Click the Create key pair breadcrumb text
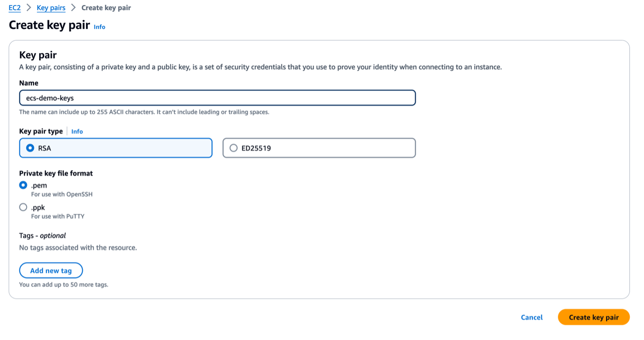 click(106, 8)
